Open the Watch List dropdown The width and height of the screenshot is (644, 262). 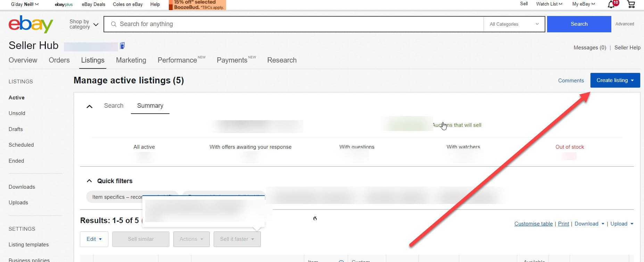point(549,4)
